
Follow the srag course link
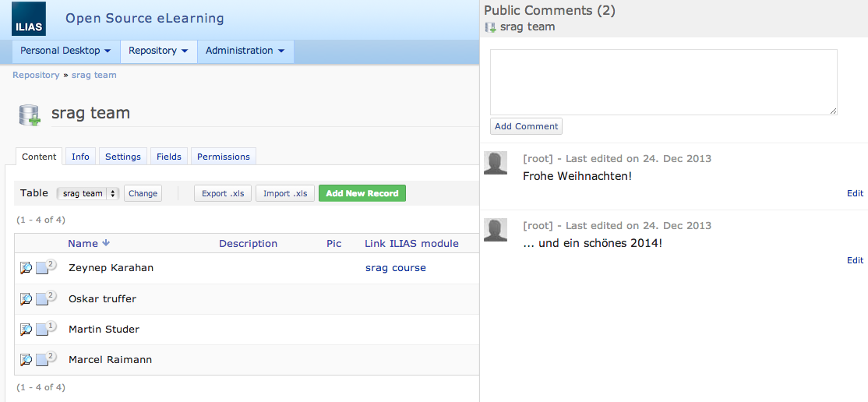tap(395, 268)
